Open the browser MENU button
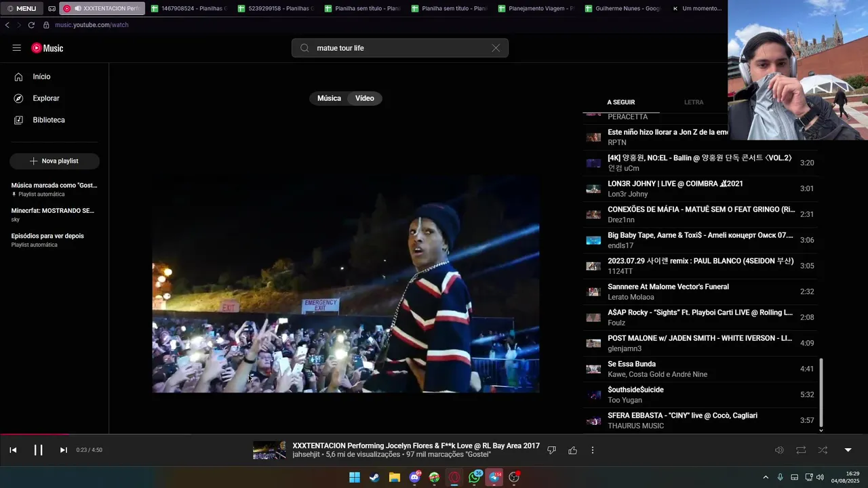Screen dimensions: 868x488 (x=22, y=8)
